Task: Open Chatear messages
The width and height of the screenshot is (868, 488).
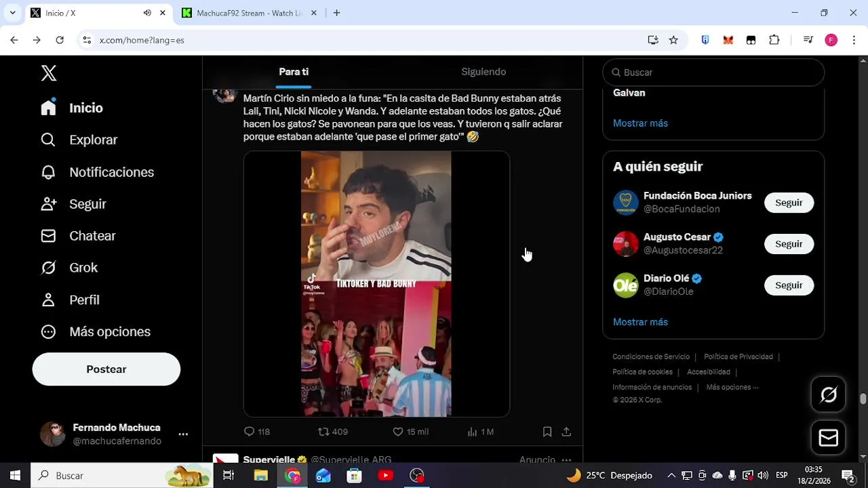Action: [x=78, y=236]
